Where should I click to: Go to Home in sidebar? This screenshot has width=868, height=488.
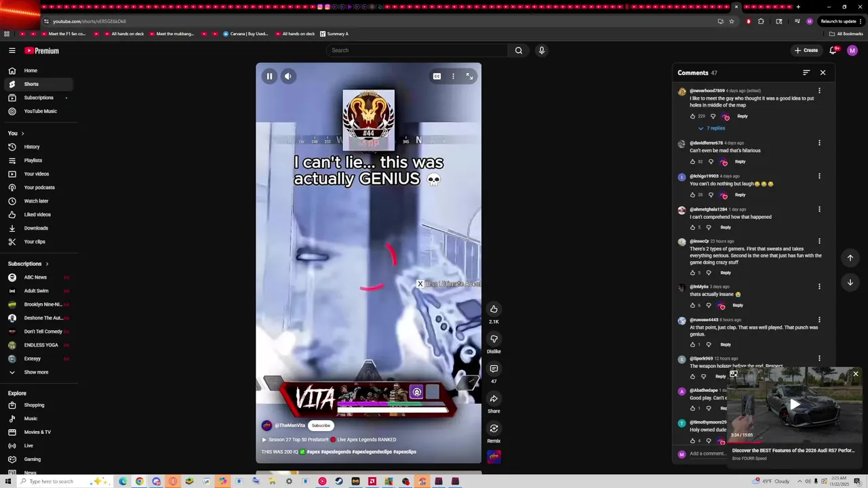[39, 70]
